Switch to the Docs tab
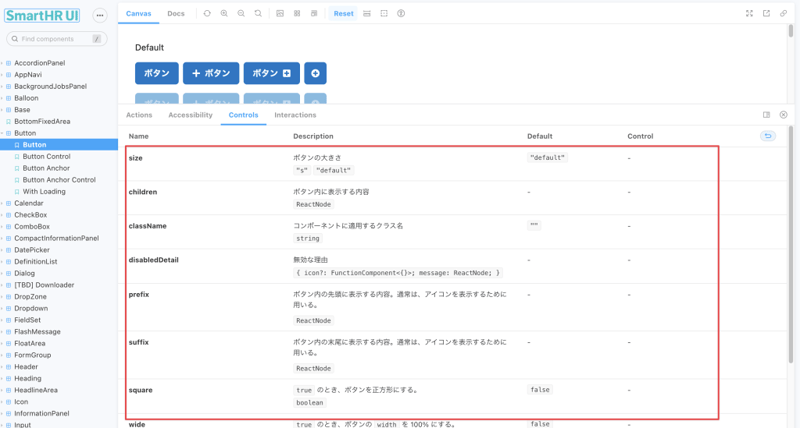 point(175,14)
